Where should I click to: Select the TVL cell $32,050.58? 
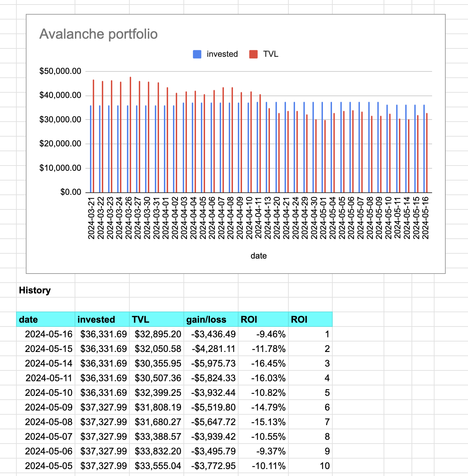pyautogui.click(x=157, y=349)
